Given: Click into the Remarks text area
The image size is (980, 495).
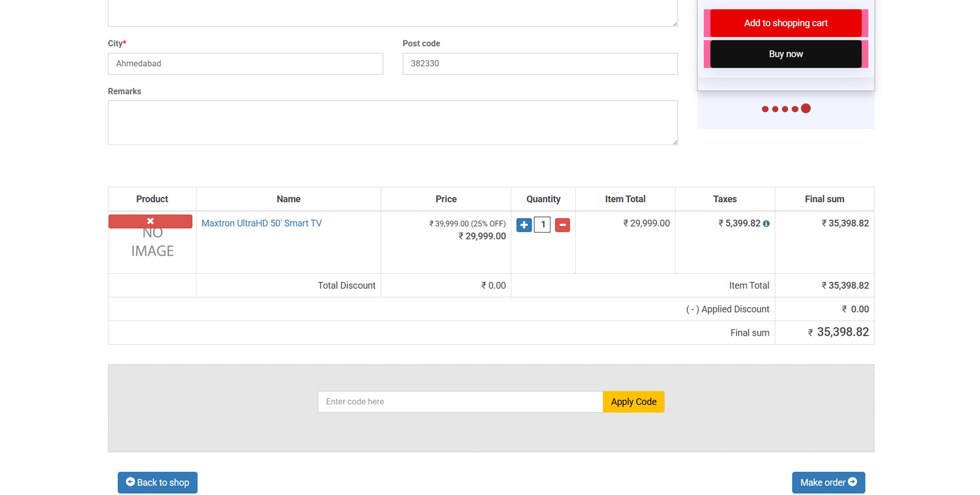Looking at the screenshot, I should (x=393, y=123).
